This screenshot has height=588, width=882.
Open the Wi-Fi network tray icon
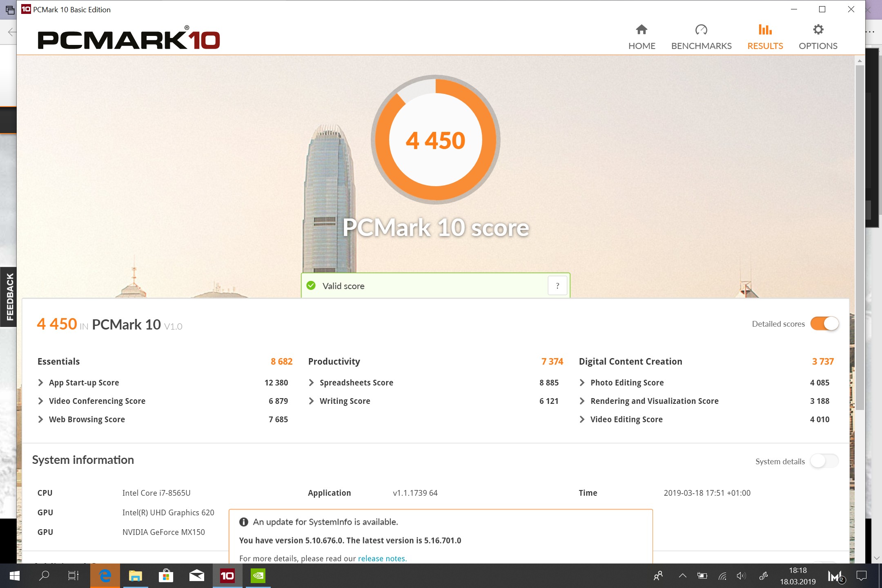(x=722, y=576)
